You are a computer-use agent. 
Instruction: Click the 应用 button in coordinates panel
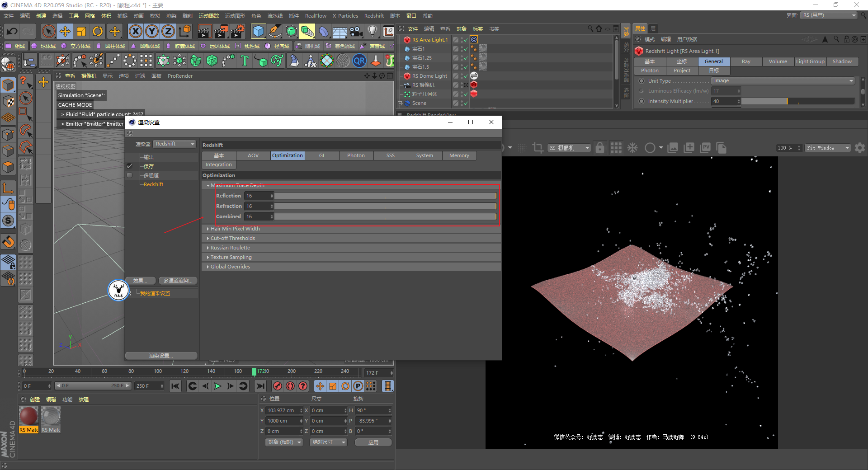pos(373,442)
